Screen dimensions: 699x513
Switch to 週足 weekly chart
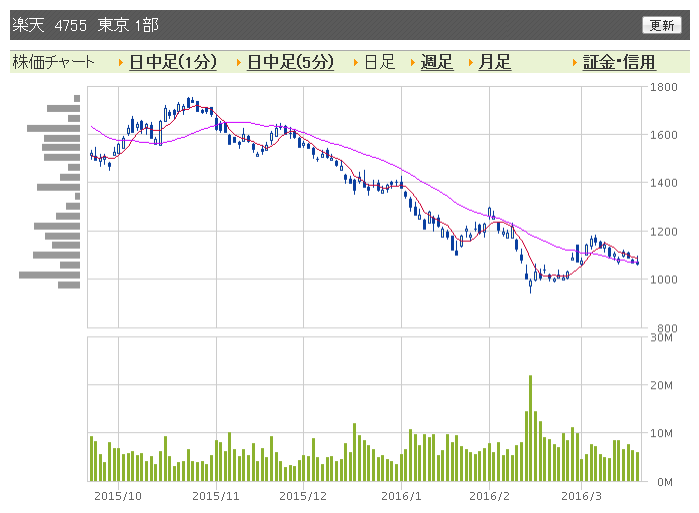(437, 62)
